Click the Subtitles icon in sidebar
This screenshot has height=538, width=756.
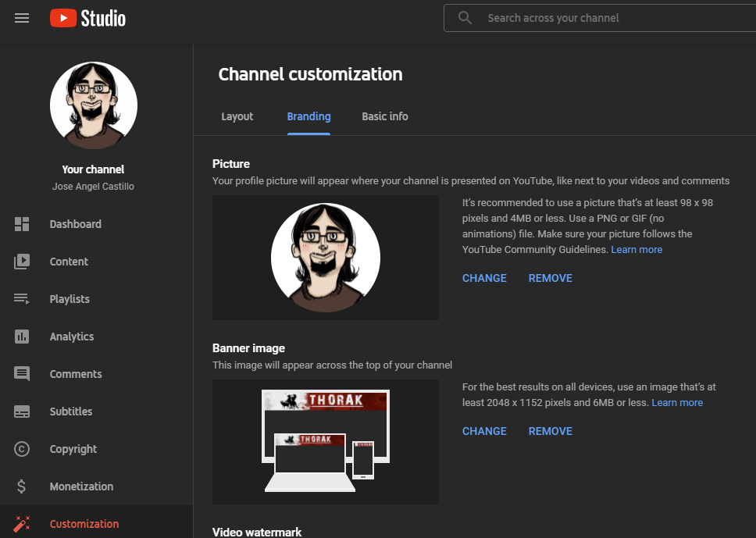coord(22,412)
